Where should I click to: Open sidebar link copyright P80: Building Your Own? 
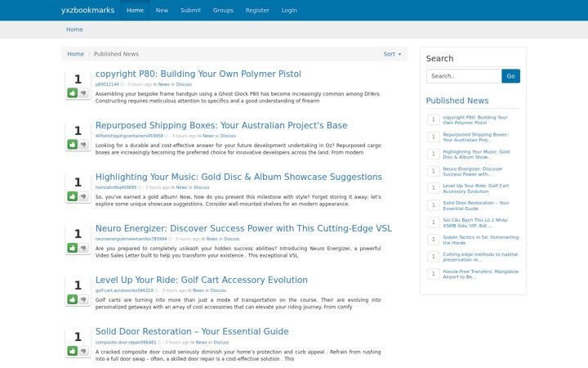[x=475, y=120]
